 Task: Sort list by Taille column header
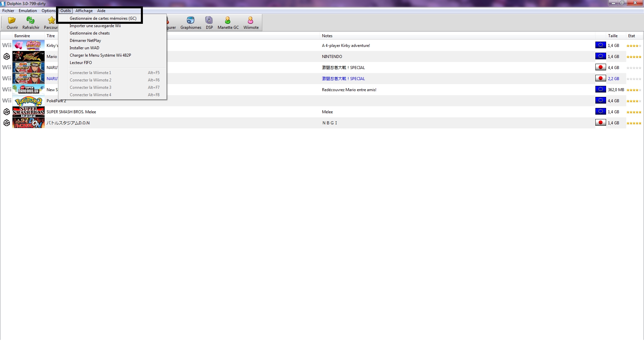(612, 36)
